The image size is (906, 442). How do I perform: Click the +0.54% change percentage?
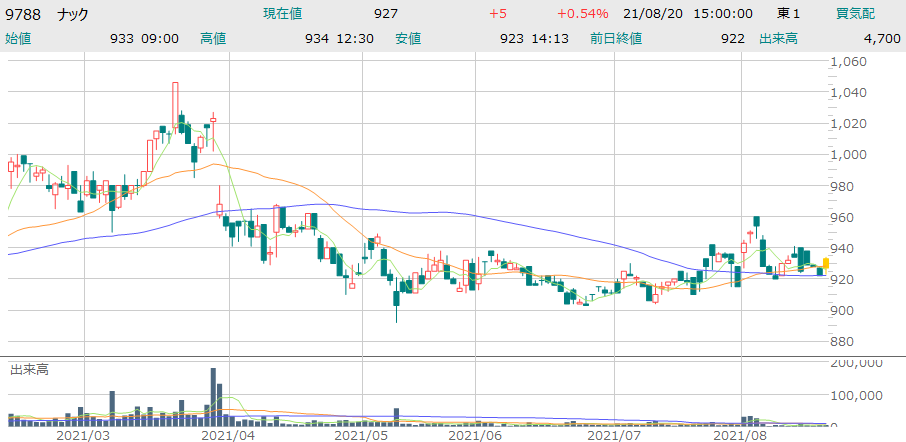[582, 14]
